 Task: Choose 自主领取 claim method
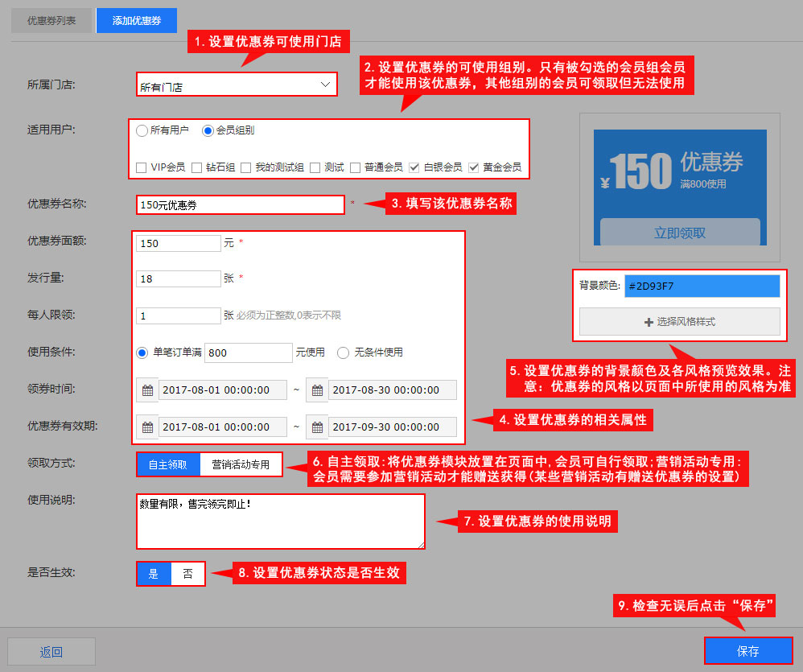click(168, 464)
